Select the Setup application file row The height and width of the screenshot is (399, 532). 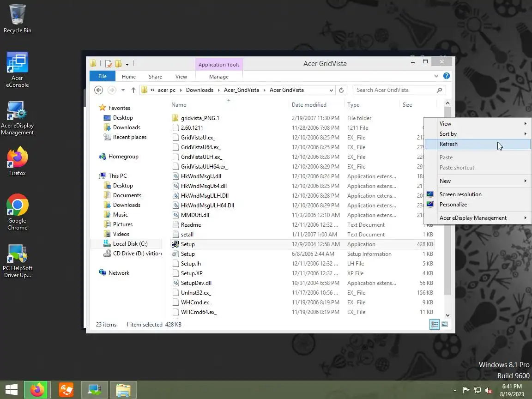click(x=302, y=244)
